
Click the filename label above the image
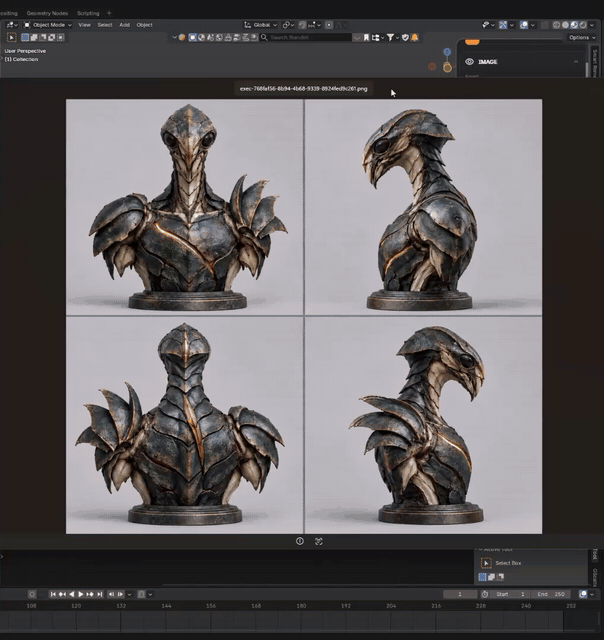(303, 89)
